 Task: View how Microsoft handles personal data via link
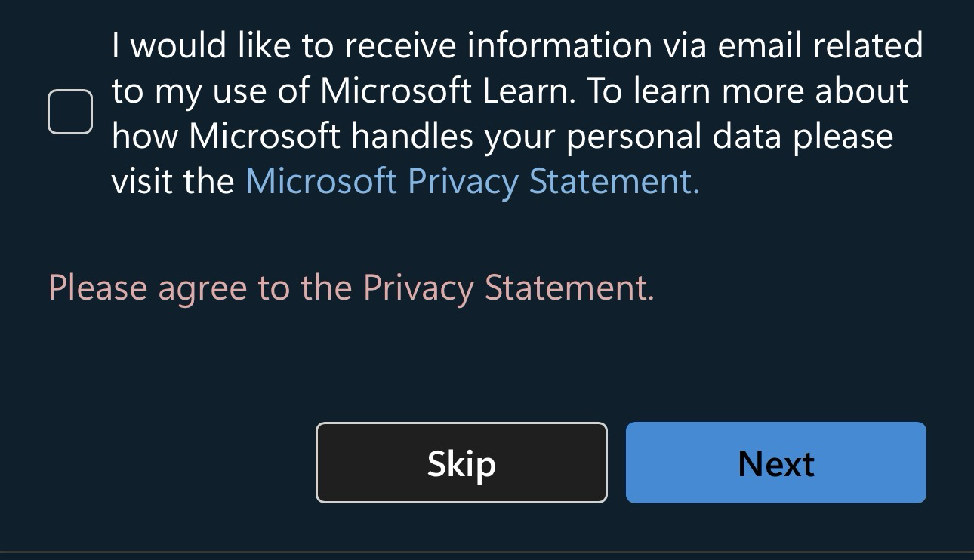tap(472, 182)
